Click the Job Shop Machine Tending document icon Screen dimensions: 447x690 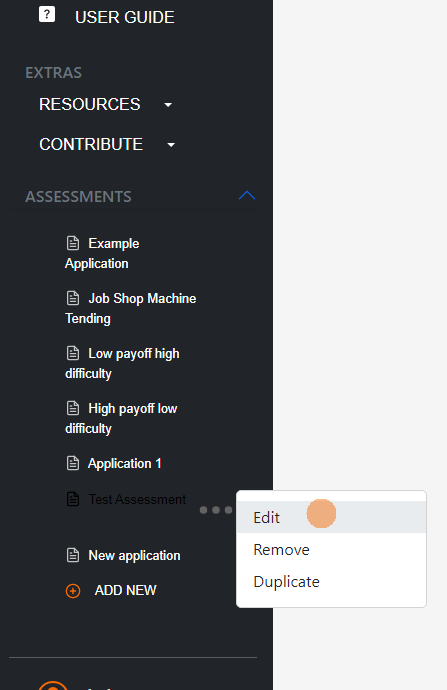click(73, 298)
